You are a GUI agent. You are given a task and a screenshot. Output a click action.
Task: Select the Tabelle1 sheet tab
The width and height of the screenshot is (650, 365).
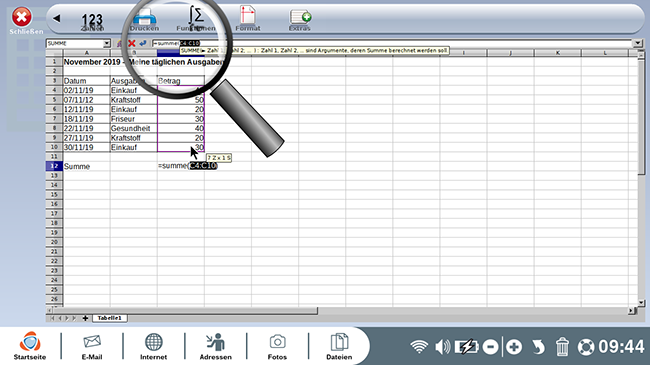pyautogui.click(x=109, y=318)
